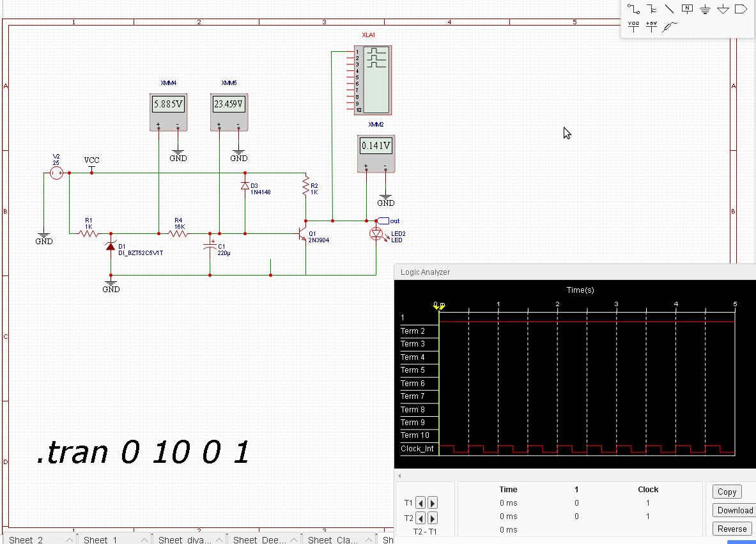Select the Net Port pentagon tool
This screenshot has height=544, width=756.
click(x=741, y=9)
